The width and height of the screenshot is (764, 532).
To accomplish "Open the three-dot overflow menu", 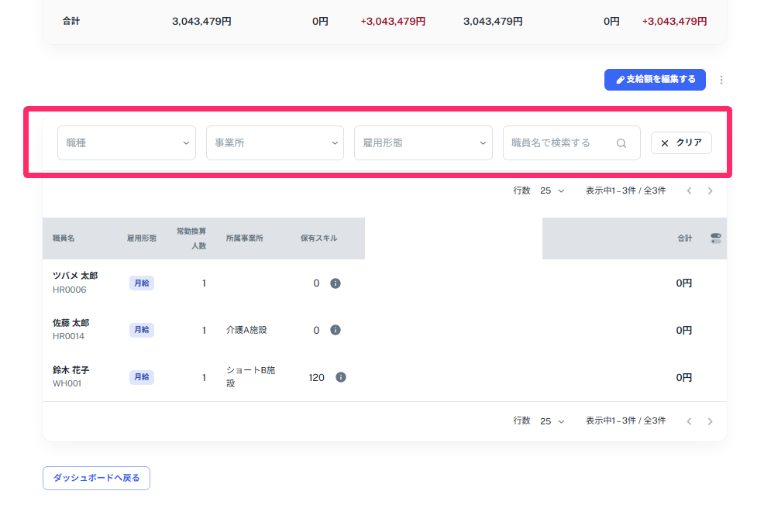I will [721, 80].
